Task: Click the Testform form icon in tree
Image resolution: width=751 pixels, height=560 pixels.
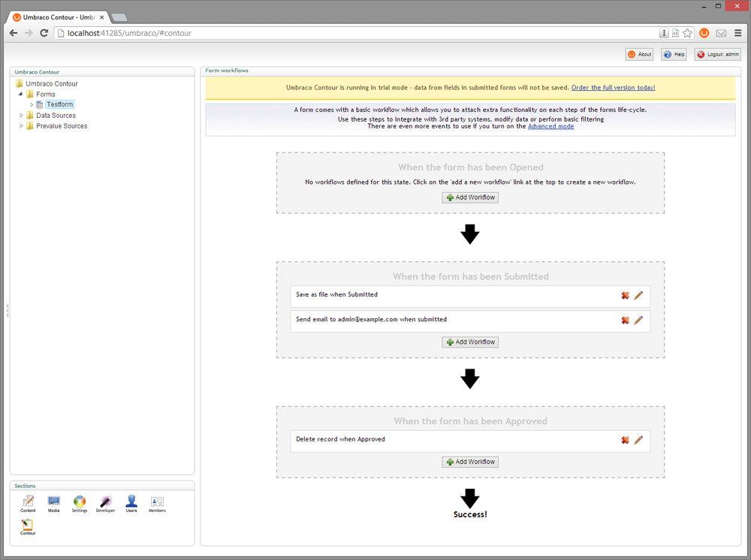Action: (40, 104)
